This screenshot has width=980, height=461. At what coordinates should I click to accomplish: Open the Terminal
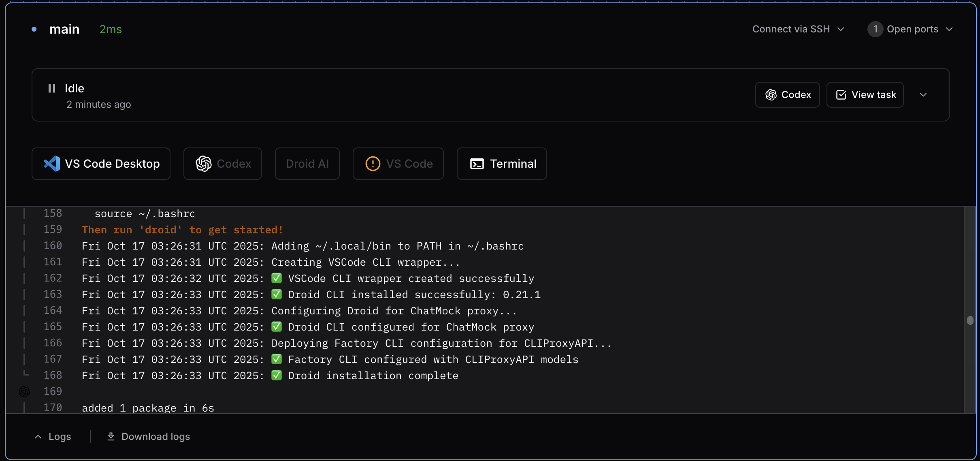(x=502, y=164)
